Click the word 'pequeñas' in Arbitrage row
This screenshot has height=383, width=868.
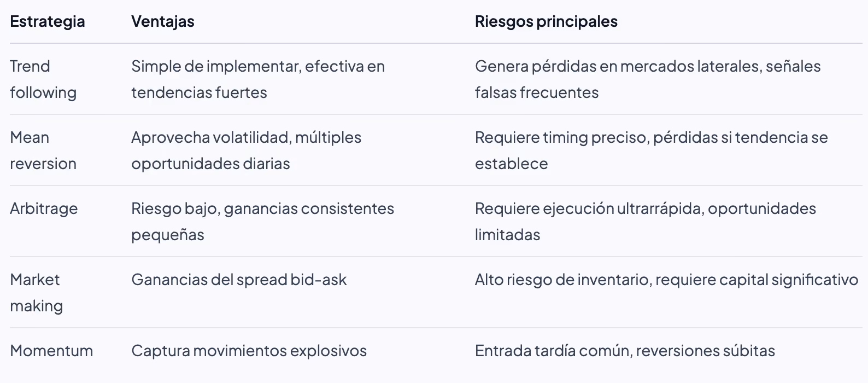point(168,235)
